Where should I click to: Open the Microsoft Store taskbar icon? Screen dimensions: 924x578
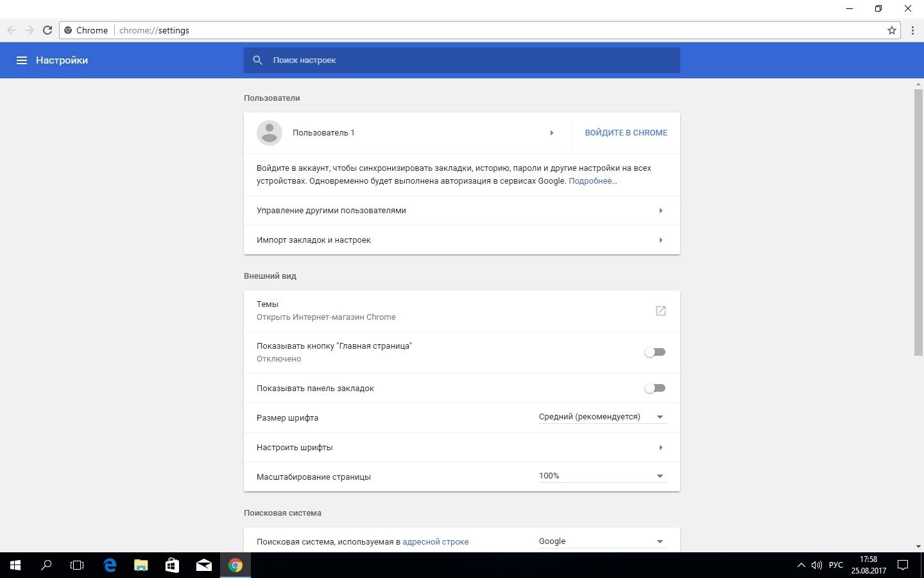point(172,565)
